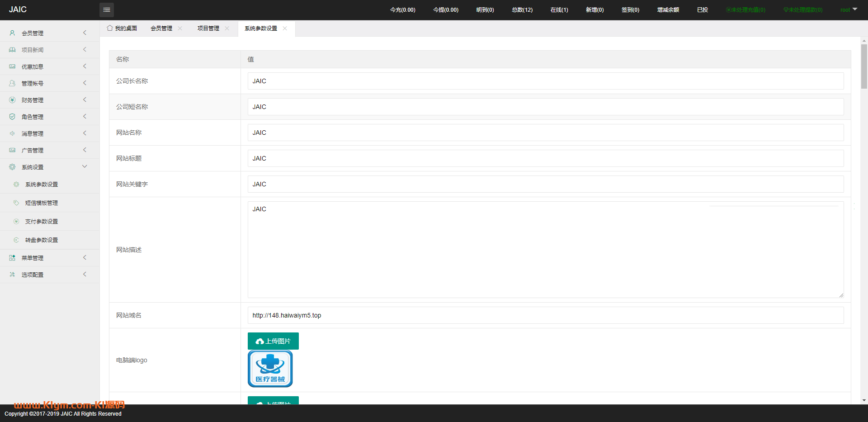The width and height of the screenshot is (868, 422).
Task: Open 在线(1) in the header
Action: coord(559,10)
